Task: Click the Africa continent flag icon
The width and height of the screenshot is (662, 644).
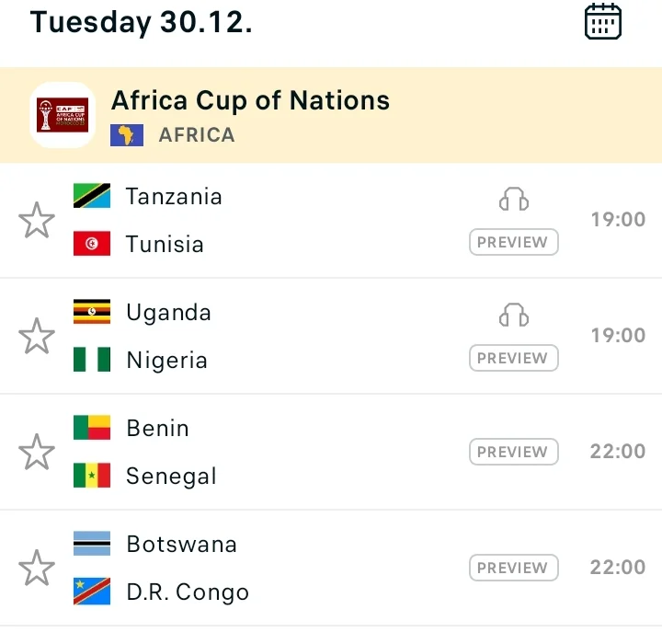Action: click(x=127, y=135)
